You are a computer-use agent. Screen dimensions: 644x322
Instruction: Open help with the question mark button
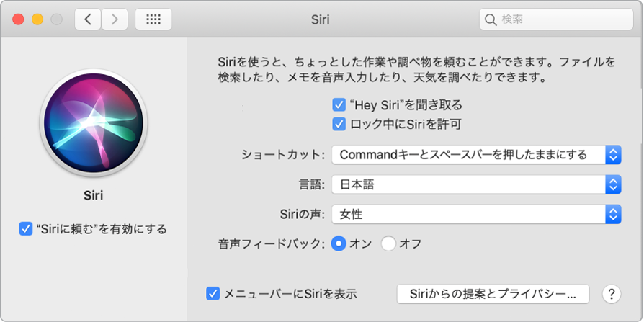612,294
